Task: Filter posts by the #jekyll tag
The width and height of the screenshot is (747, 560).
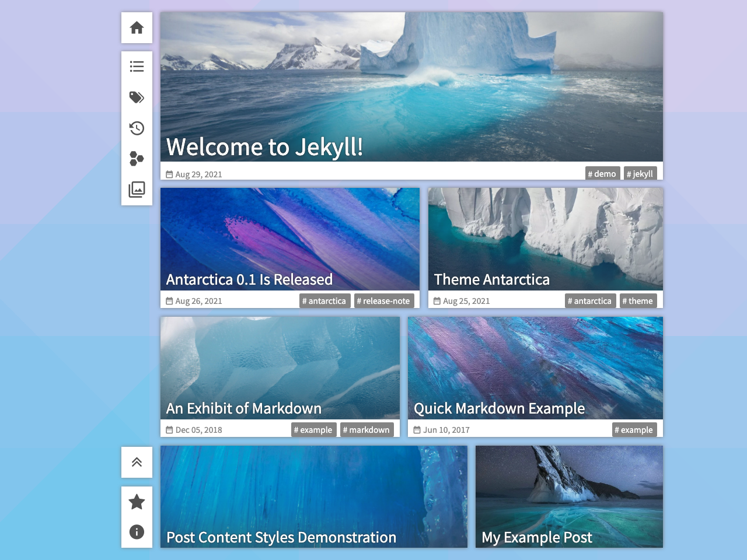Action: coord(640,173)
